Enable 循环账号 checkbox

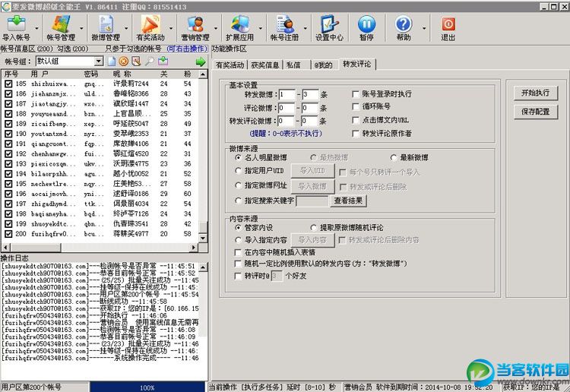pyautogui.click(x=356, y=106)
